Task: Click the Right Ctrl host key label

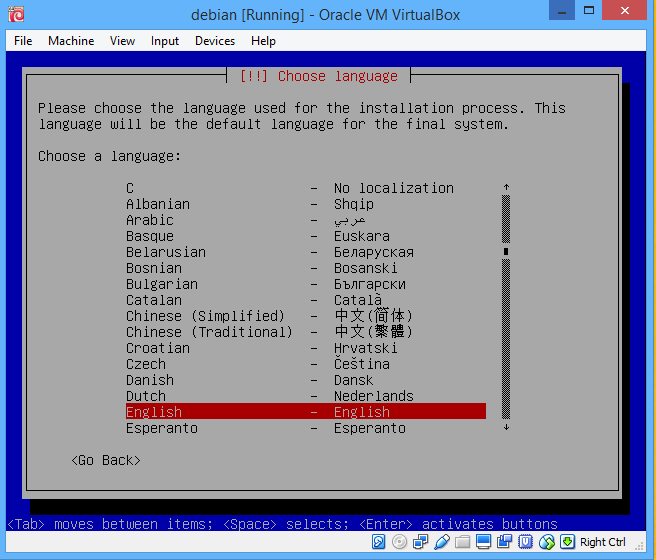Action: point(603,542)
